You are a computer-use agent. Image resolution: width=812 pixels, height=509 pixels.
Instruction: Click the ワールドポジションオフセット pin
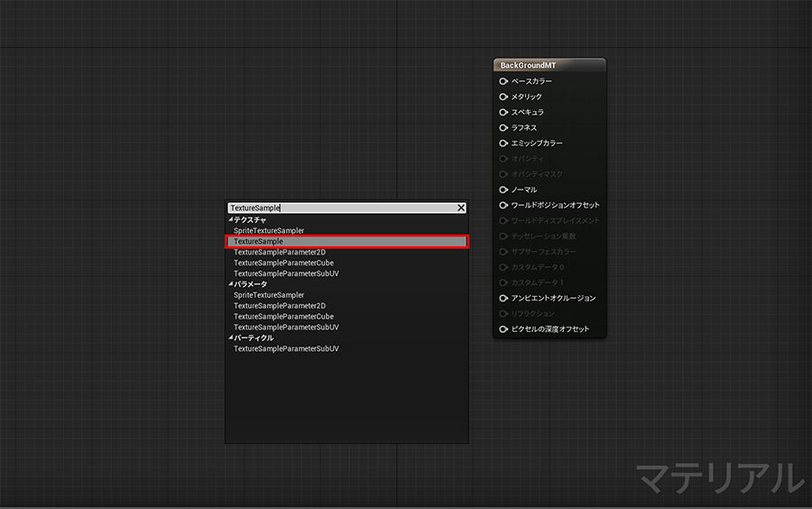[x=504, y=205]
